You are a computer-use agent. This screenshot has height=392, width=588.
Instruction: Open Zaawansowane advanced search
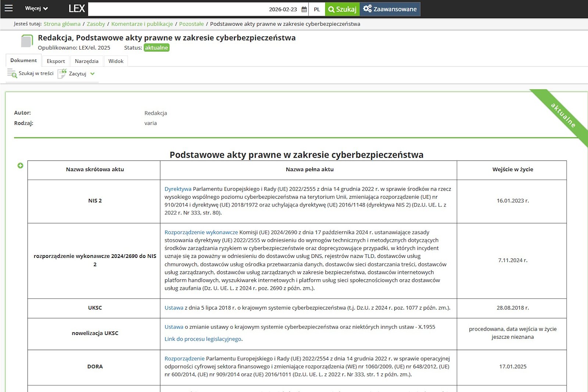(390, 9)
